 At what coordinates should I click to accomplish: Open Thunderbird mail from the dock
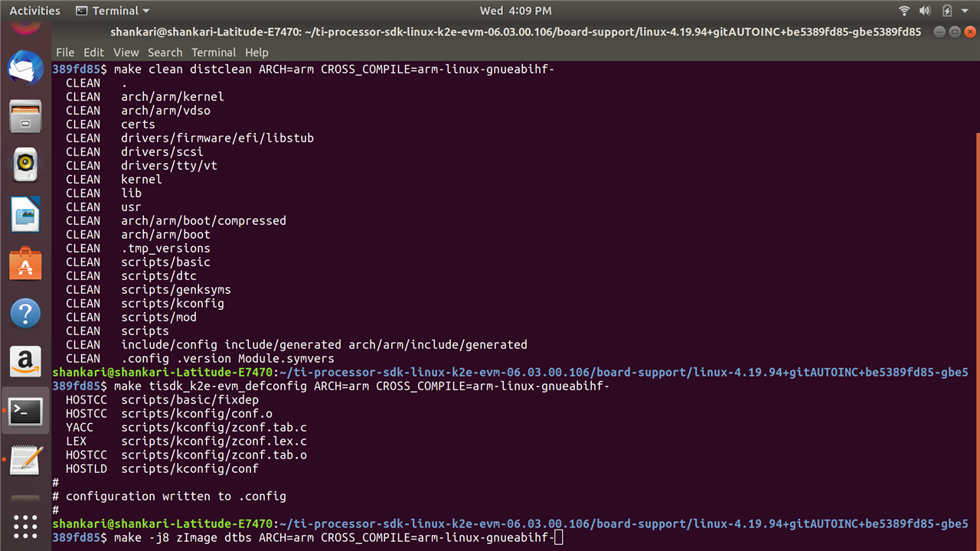click(x=25, y=69)
